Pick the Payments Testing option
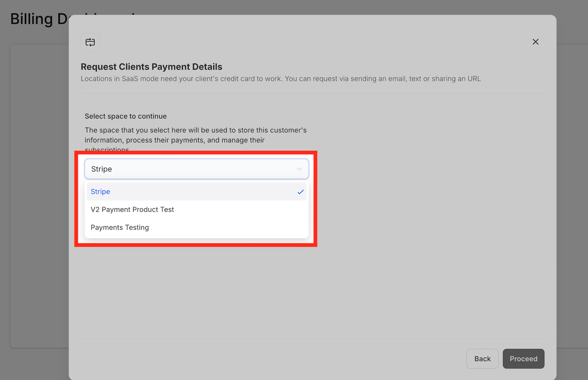The height and width of the screenshot is (380, 588). (x=120, y=227)
